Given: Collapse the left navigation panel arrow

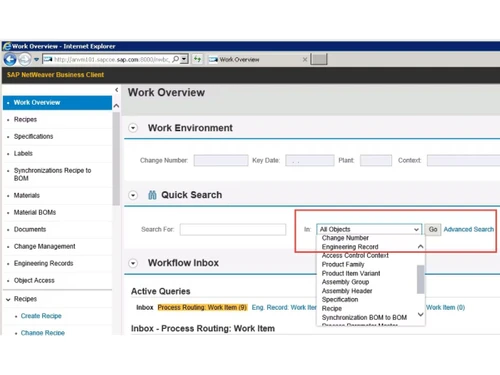Looking at the screenshot, I should point(116,90).
